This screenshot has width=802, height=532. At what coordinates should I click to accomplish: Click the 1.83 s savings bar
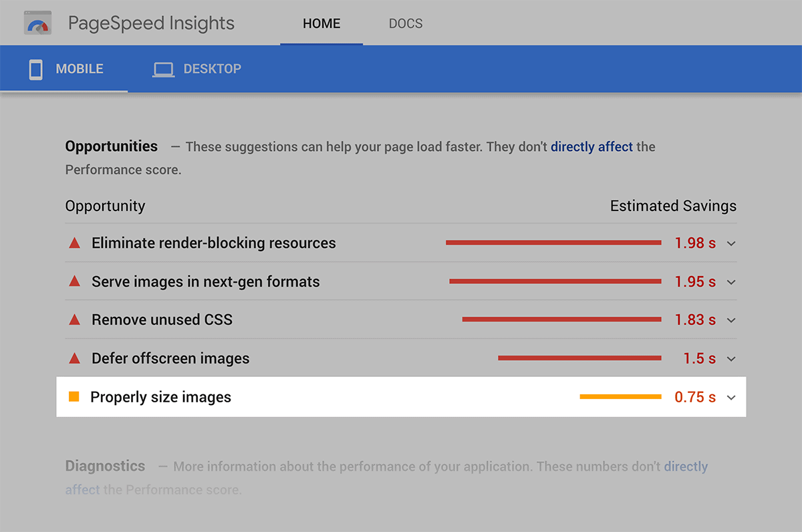(561, 320)
